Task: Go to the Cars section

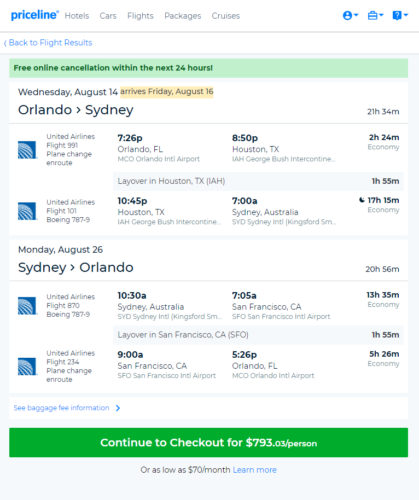Action: (108, 16)
